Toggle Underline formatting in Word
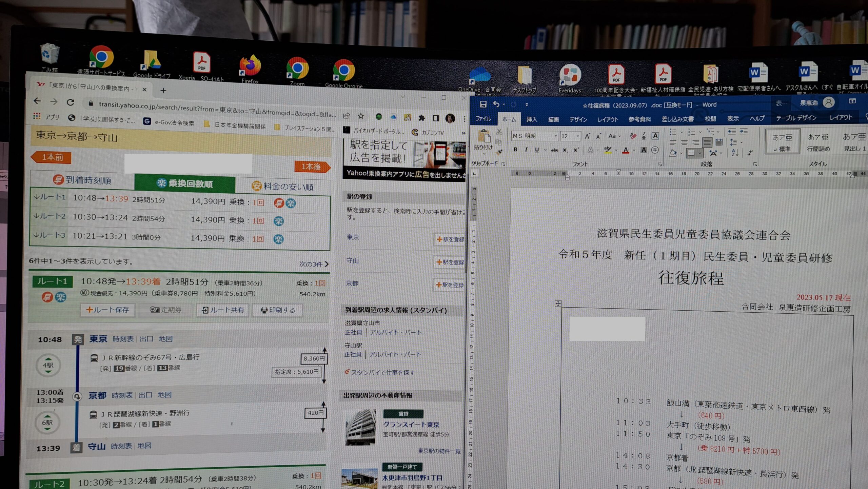Screen dimensions: 868x489 point(537,150)
